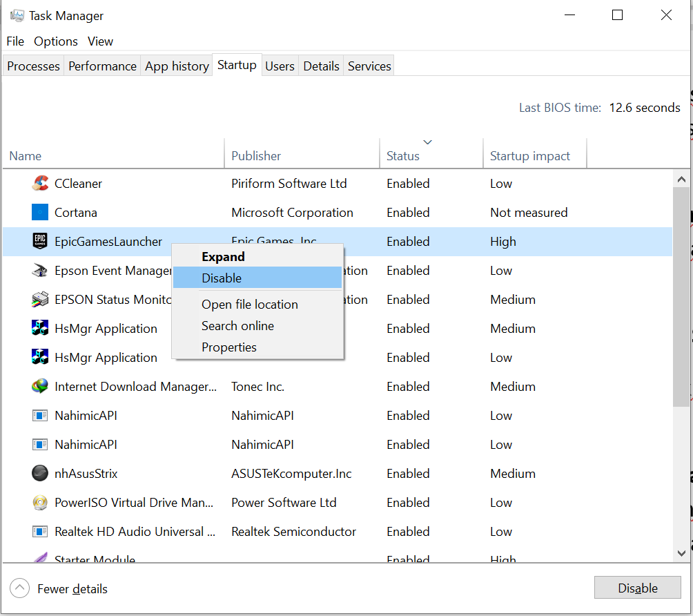Click the Epson Event Manager icon
Viewport: 693px width, 616px height.
[x=40, y=270]
